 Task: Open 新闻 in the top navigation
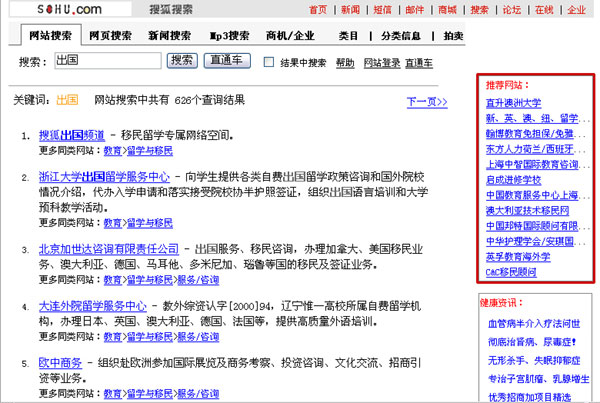351,10
